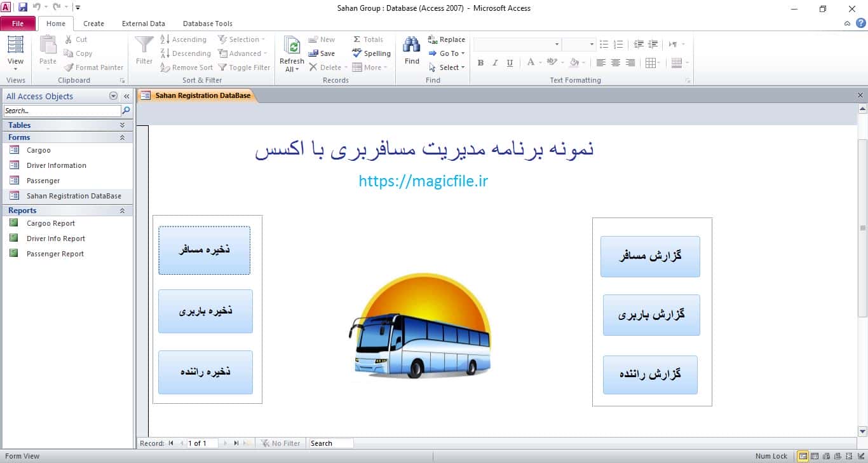The image size is (868, 463).
Task: Click the Replace command
Action: 447,39
